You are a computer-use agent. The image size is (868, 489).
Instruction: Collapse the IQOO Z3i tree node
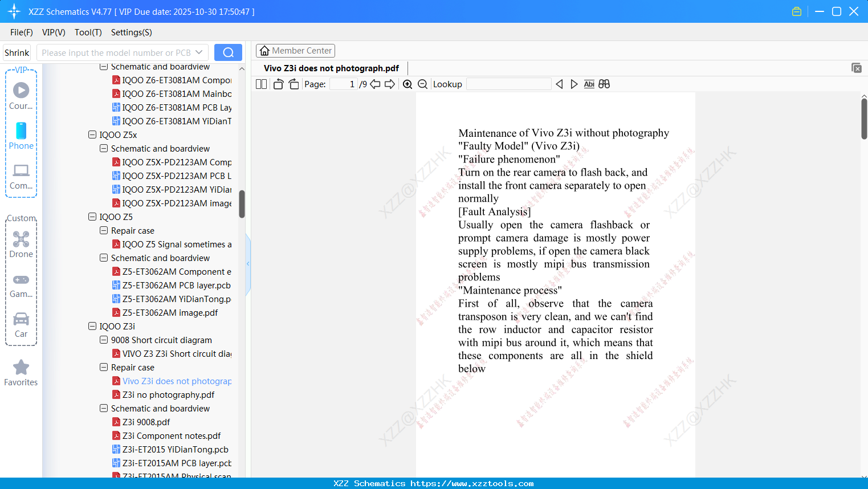click(92, 327)
